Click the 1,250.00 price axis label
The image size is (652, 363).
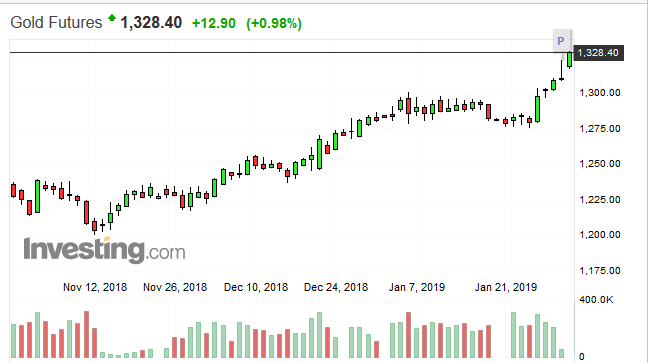tap(600, 164)
